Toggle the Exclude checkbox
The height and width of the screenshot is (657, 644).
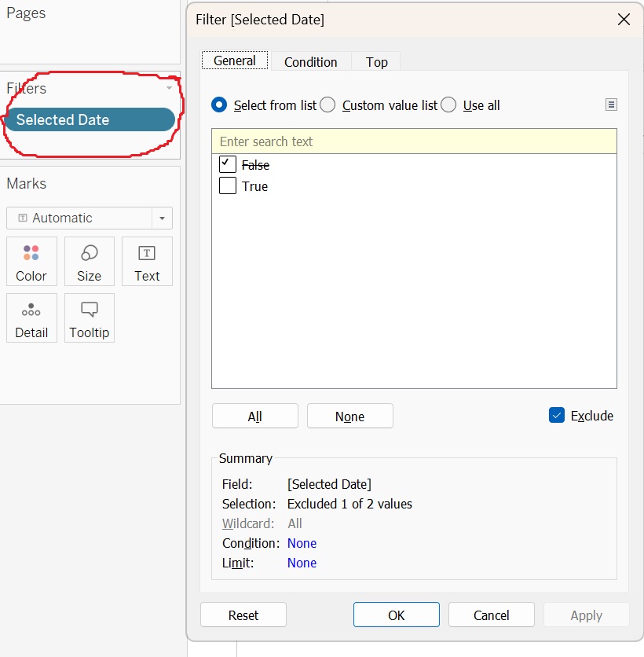(557, 416)
